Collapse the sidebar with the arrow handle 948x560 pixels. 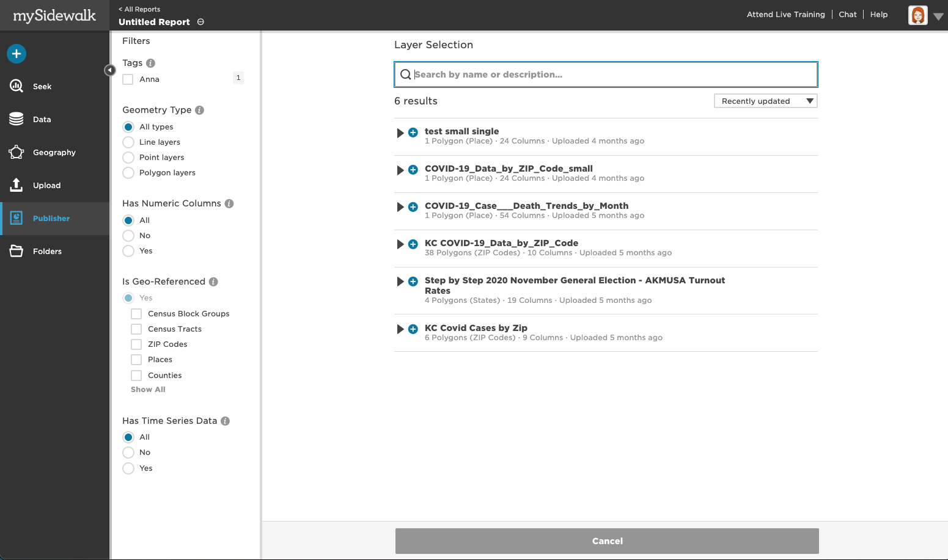coord(109,70)
